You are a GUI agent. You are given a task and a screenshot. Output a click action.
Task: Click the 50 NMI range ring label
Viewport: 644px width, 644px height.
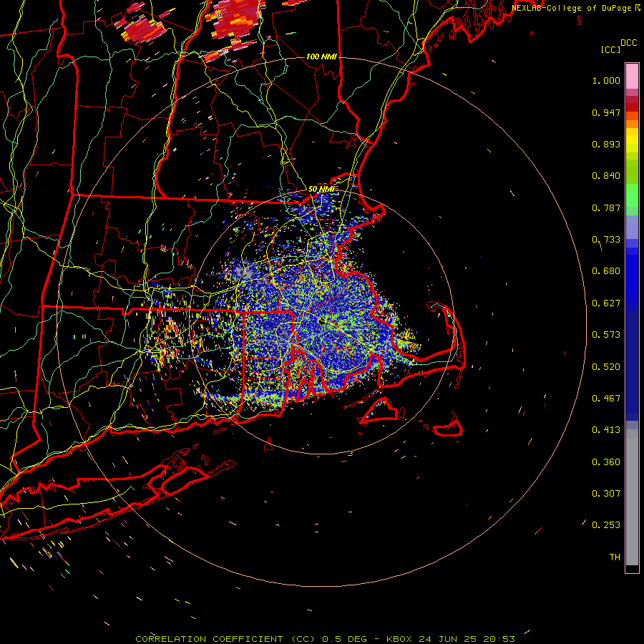click(321, 189)
